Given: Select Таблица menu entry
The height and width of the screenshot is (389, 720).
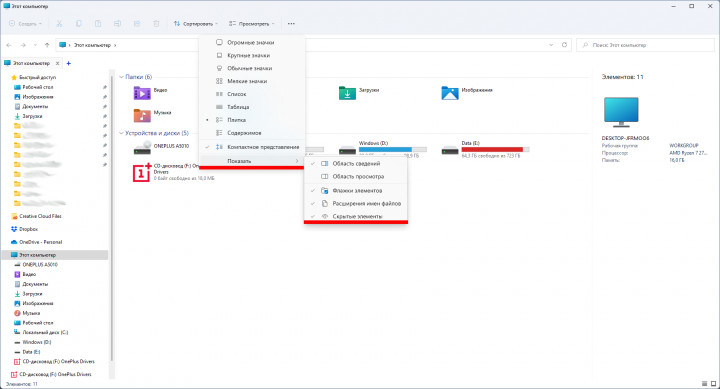Looking at the screenshot, I should coord(252,107).
